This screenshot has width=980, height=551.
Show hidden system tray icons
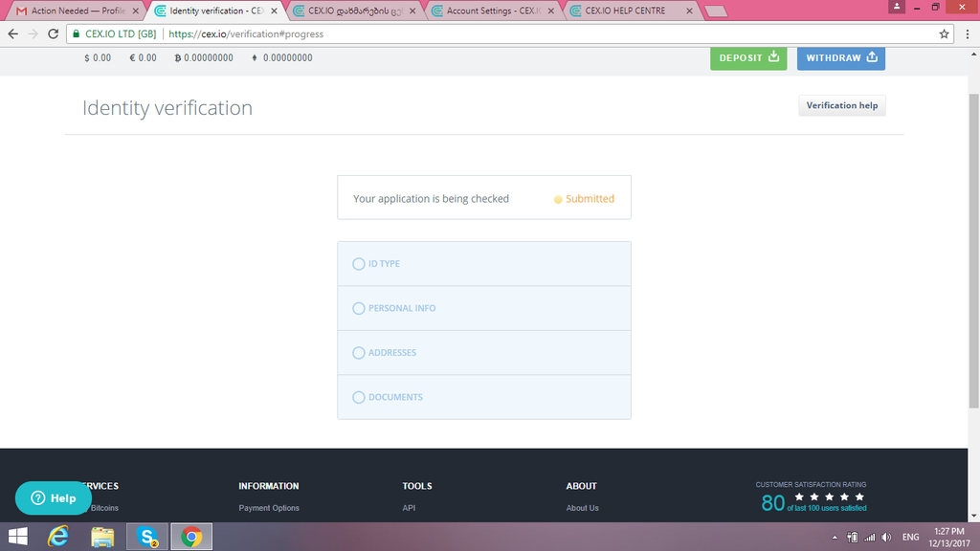pos(835,538)
